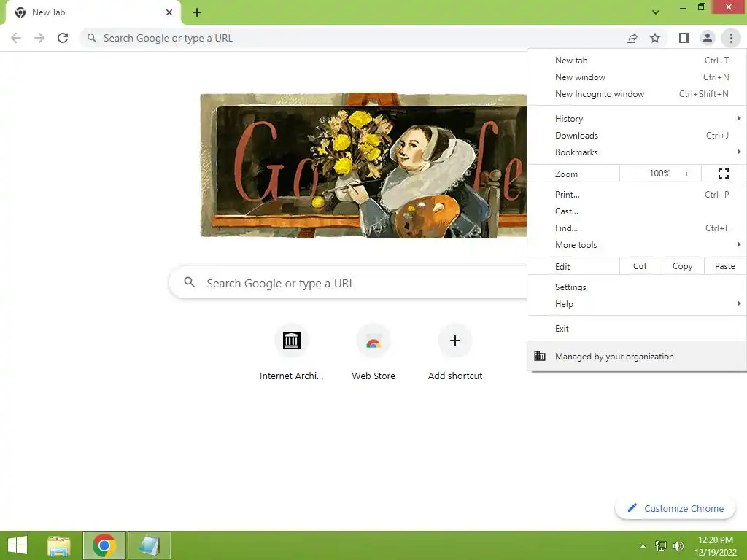Click the organization building icon
The height and width of the screenshot is (560, 747).
coord(540,356)
